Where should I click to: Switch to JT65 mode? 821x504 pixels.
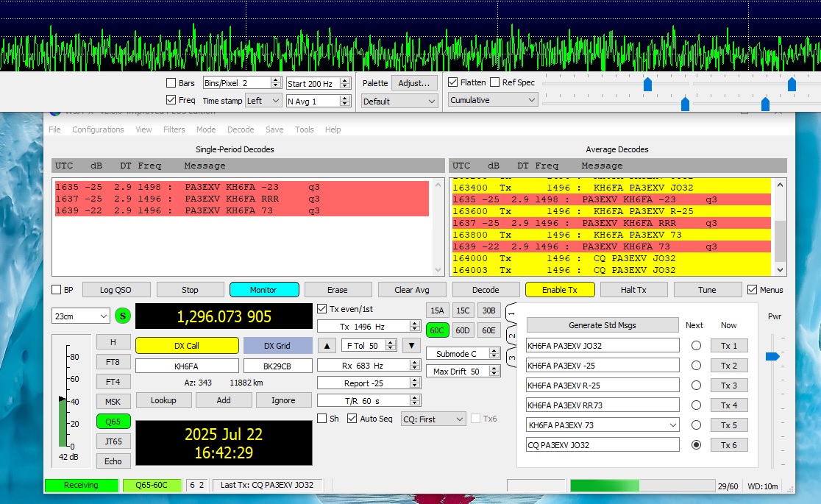[113, 441]
